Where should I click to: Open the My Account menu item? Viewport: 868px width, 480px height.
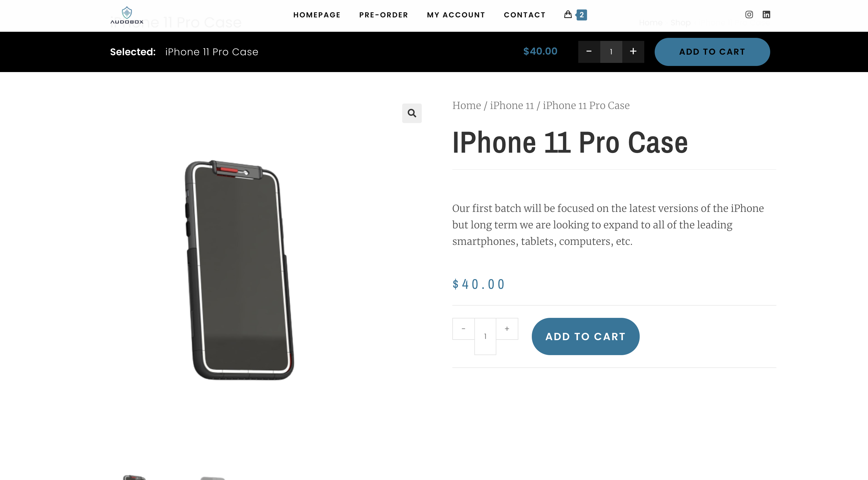[x=456, y=15]
